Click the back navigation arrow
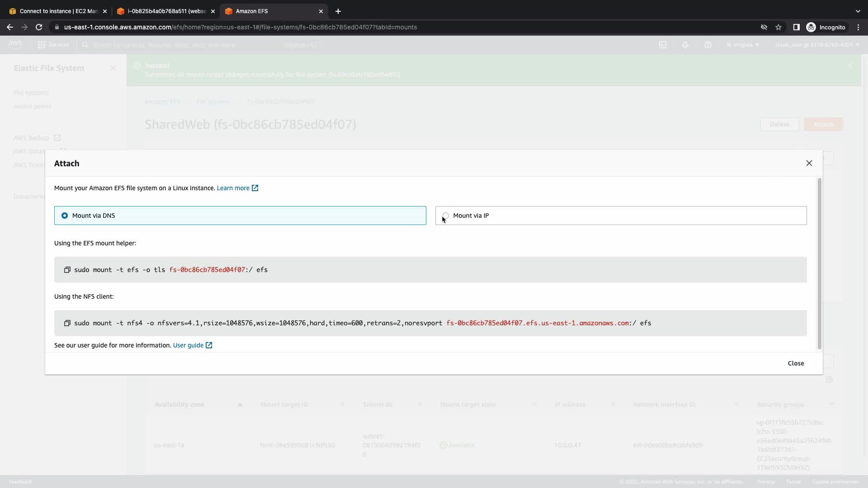Image resolution: width=868 pixels, height=488 pixels. pyautogui.click(x=9, y=27)
